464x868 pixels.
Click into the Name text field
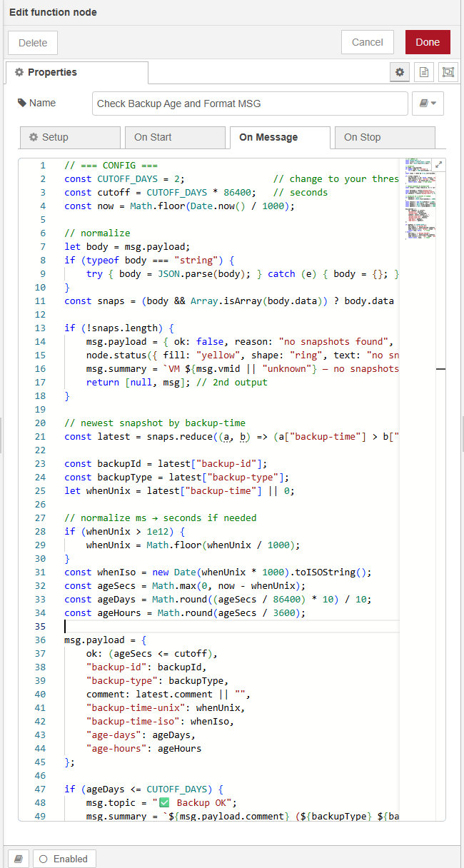coord(250,104)
